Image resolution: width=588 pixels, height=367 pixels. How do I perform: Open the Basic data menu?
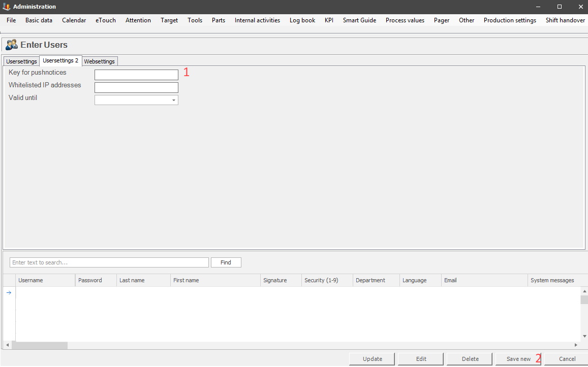click(39, 20)
